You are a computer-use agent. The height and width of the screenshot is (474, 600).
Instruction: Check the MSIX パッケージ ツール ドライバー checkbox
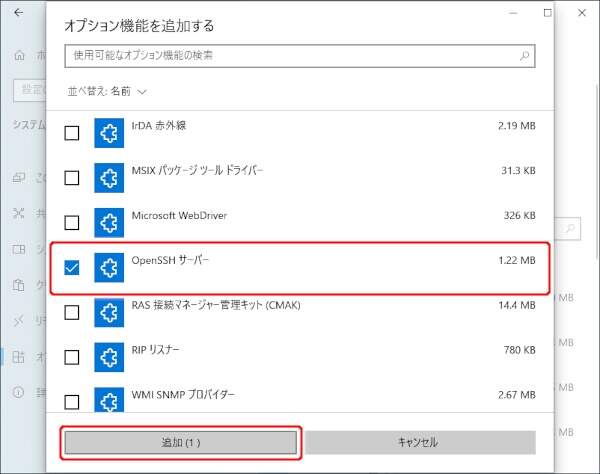click(72, 178)
